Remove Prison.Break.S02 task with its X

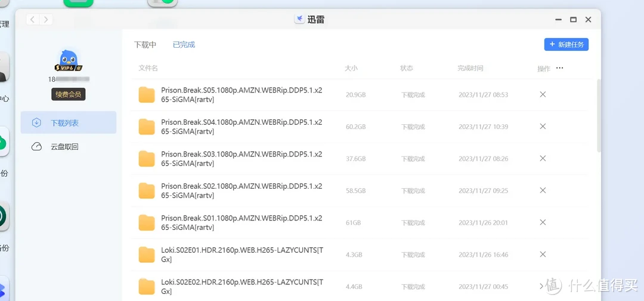543,191
